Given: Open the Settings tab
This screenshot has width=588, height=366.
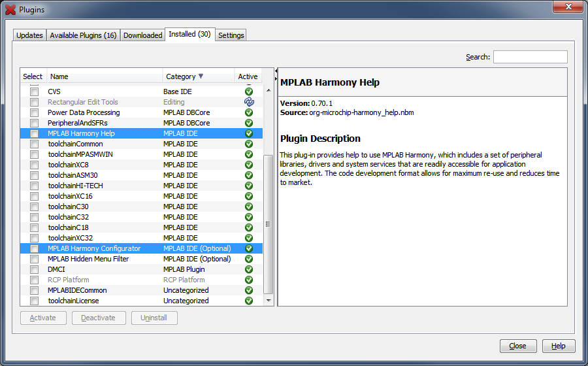Looking at the screenshot, I should (231, 35).
